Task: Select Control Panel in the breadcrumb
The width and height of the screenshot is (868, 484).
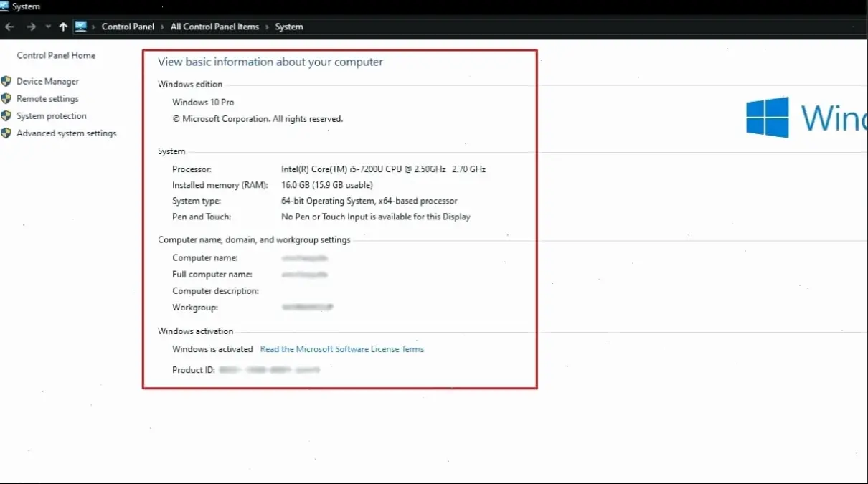Action: [128, 27]
